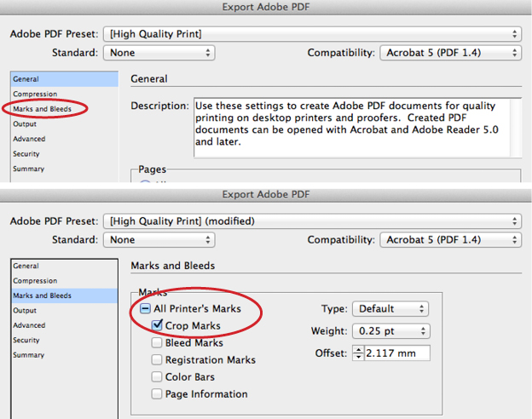Select Security in the bottom sidebar list
Screen dimensions: 532x419
pyautogui.click(x=26, y=340)
